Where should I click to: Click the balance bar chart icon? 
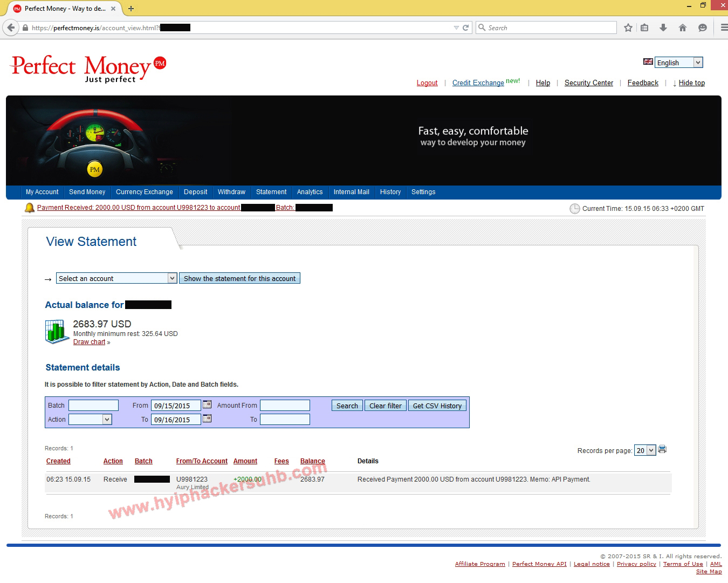pos(57,331)
